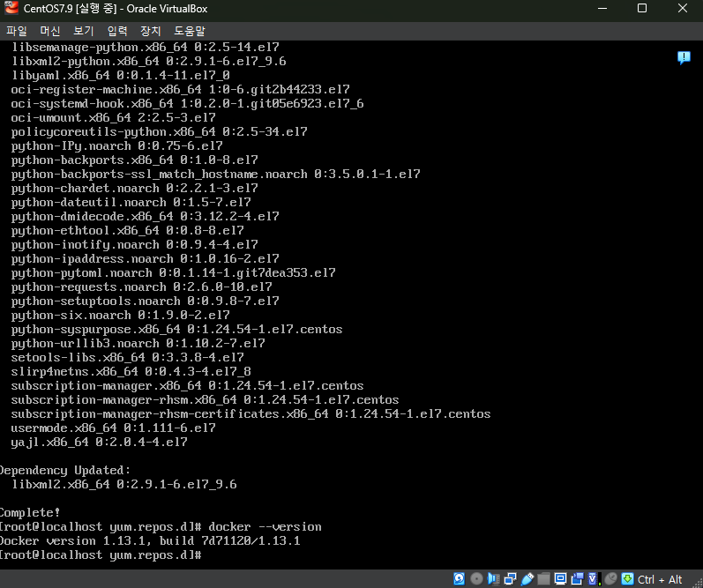Click the 'oci-systemd-hook.x86_64' package line

coord(187,103)
